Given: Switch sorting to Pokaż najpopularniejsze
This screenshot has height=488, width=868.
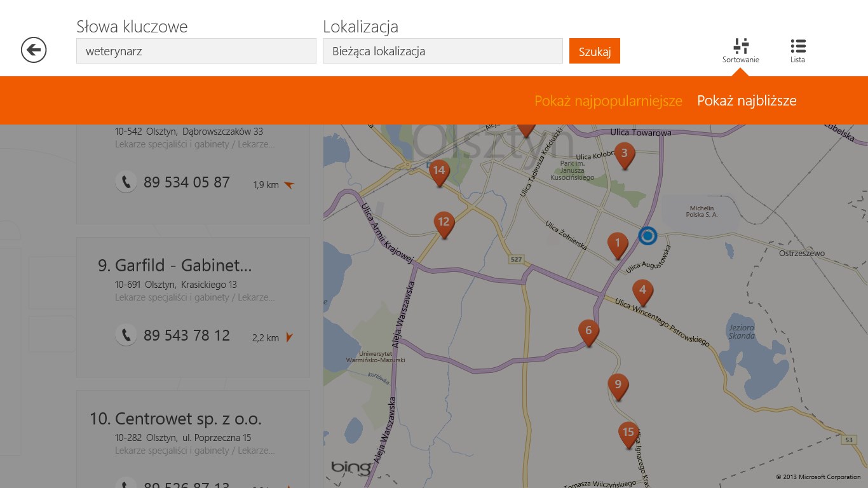Looking at the screenshot, I should (x=608, y=100).
